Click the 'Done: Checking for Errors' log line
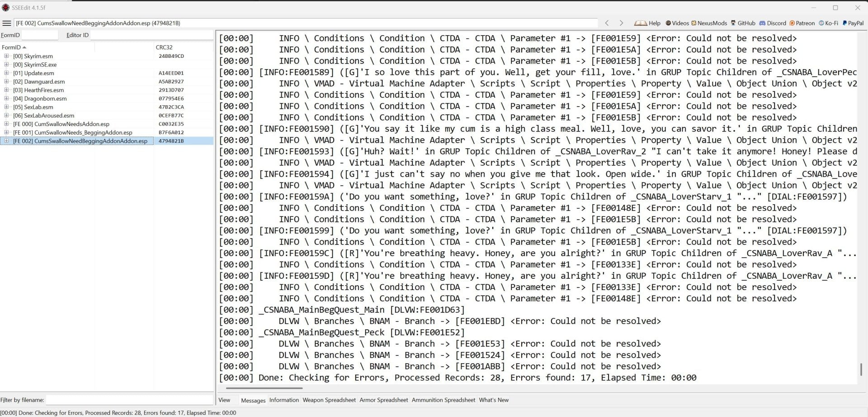This screenshot has width=868, height=417. click(458, 378)
